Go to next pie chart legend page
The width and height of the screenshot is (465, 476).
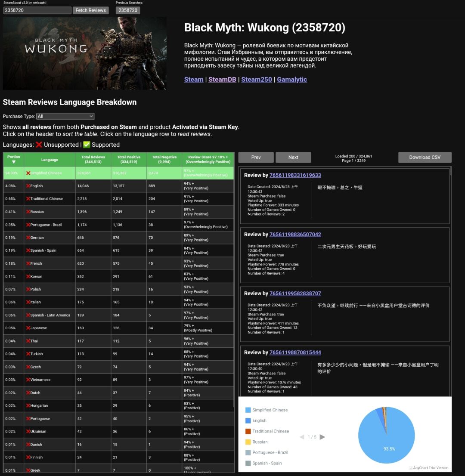[x=322, y=437]
